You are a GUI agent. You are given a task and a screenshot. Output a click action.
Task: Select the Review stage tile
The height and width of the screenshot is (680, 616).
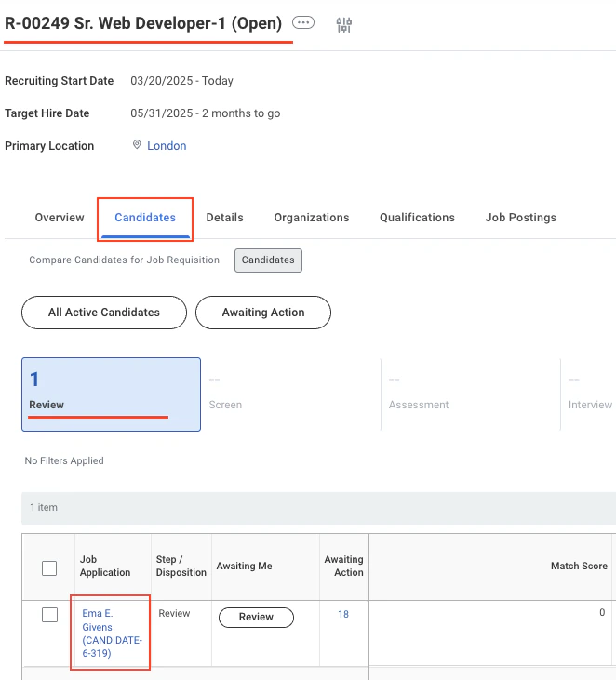click(111, 394)
